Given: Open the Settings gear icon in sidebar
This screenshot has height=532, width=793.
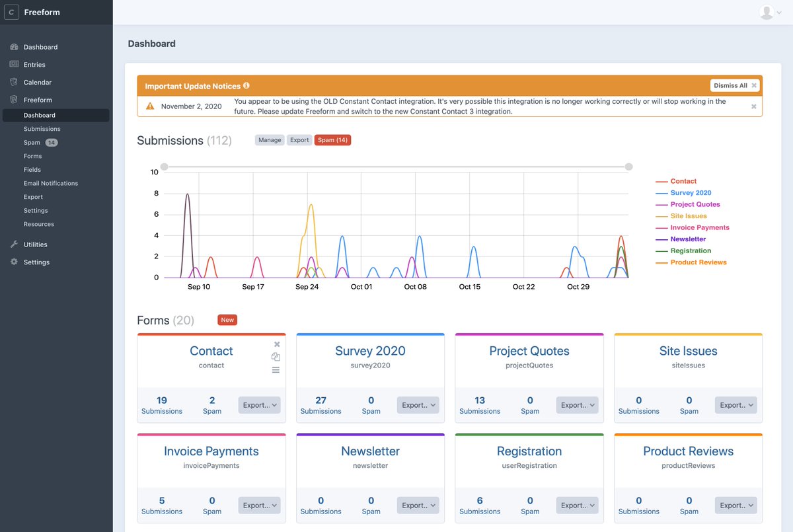Looking at the screenshot, I should click(13, 262).
